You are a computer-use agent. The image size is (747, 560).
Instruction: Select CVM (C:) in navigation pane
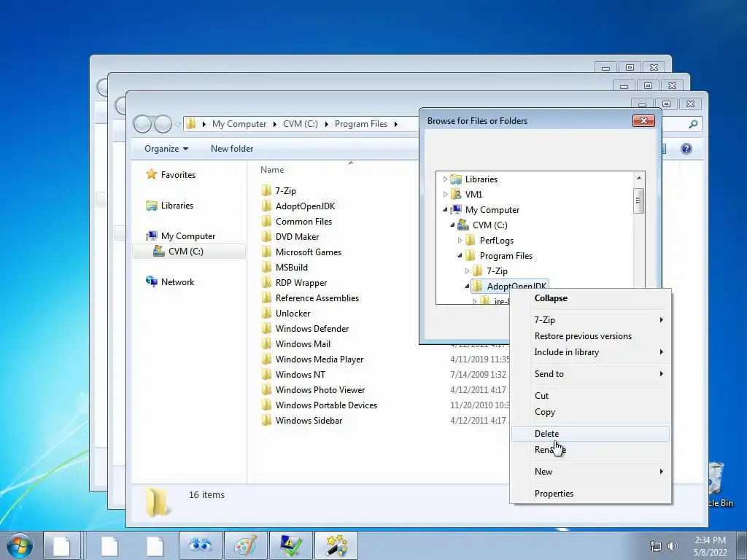point(189,251)
